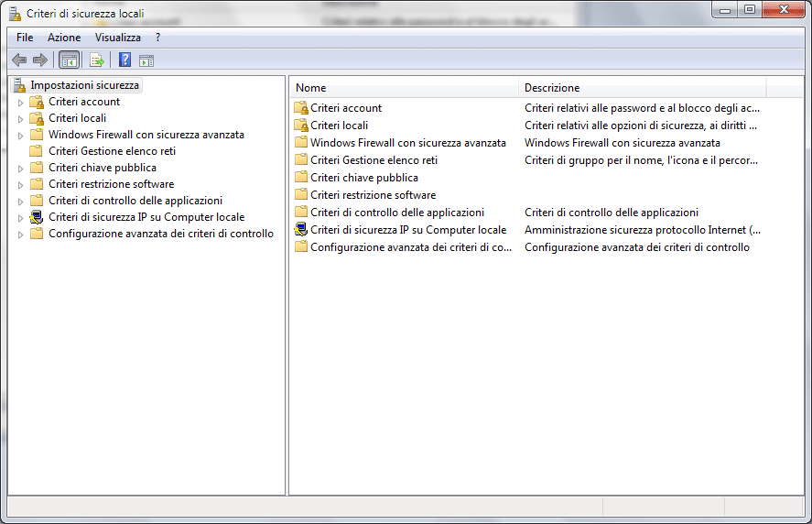Click Criteri chiave pubblica list folder icon

pos(301,177)
